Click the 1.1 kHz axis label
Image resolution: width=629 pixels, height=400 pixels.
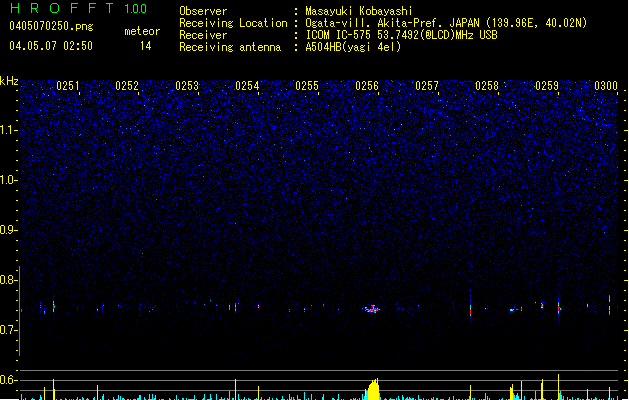point(9,130)
